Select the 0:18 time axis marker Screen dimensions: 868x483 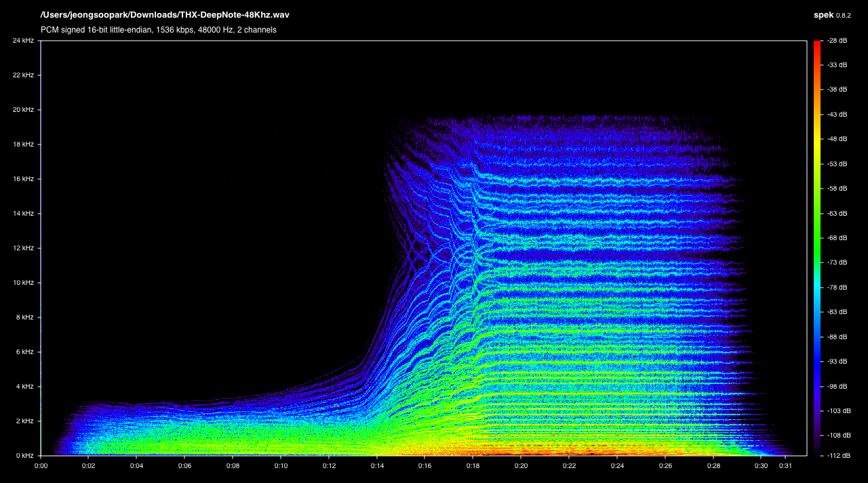[x=473, y=466]
